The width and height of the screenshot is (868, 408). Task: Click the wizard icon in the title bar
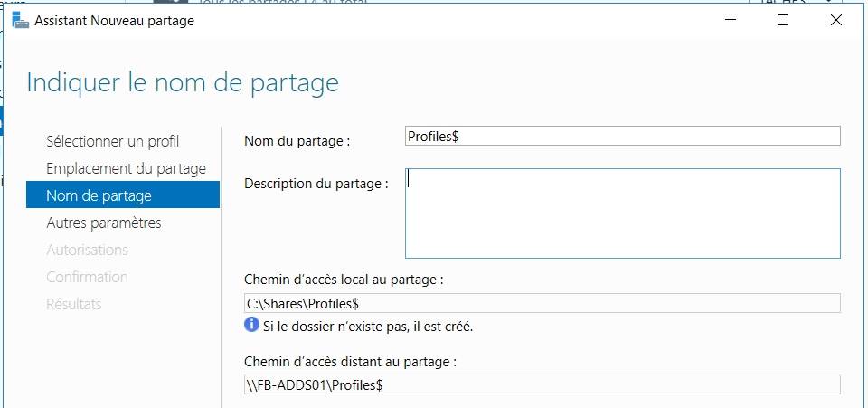pyautogui.click(x=20, y=21)
